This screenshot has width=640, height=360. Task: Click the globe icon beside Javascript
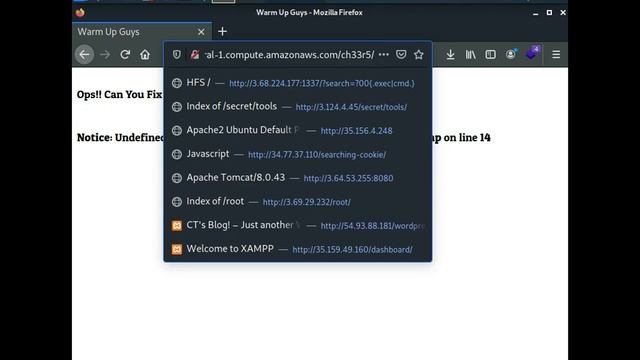[177, 154]
